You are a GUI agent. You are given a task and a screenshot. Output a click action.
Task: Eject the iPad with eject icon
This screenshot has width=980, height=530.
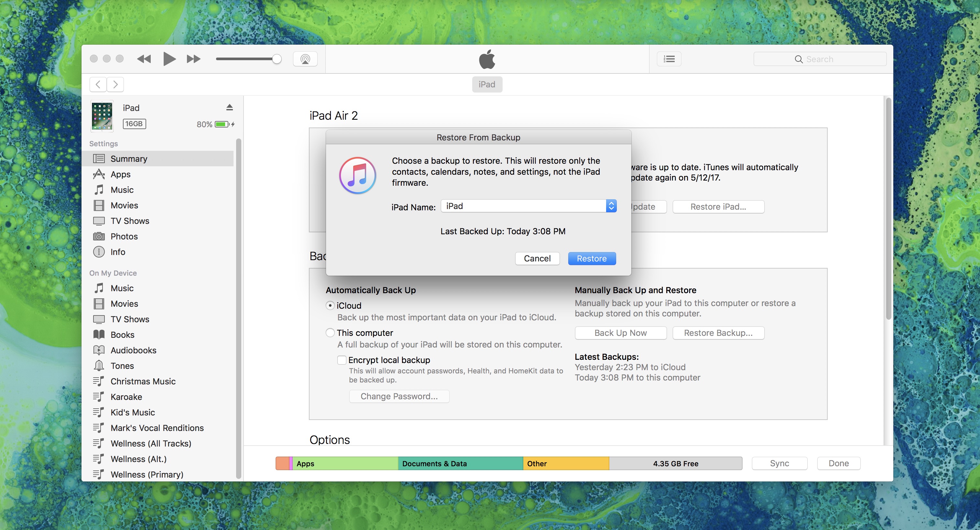click(229, 107)
